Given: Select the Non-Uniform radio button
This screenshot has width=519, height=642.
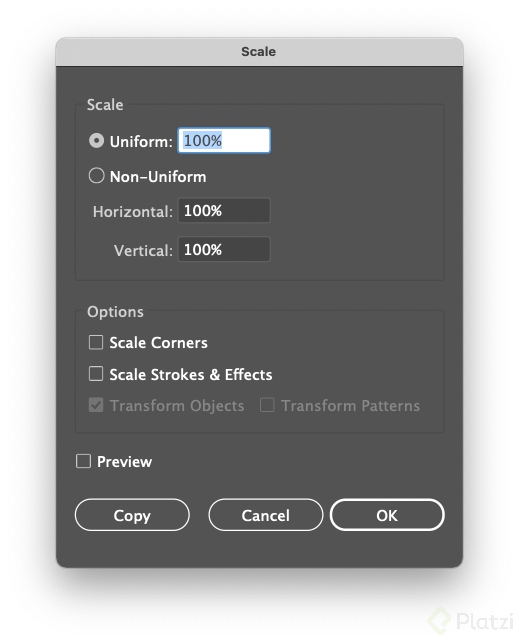Looking at the screenshot, I should 96,176.
